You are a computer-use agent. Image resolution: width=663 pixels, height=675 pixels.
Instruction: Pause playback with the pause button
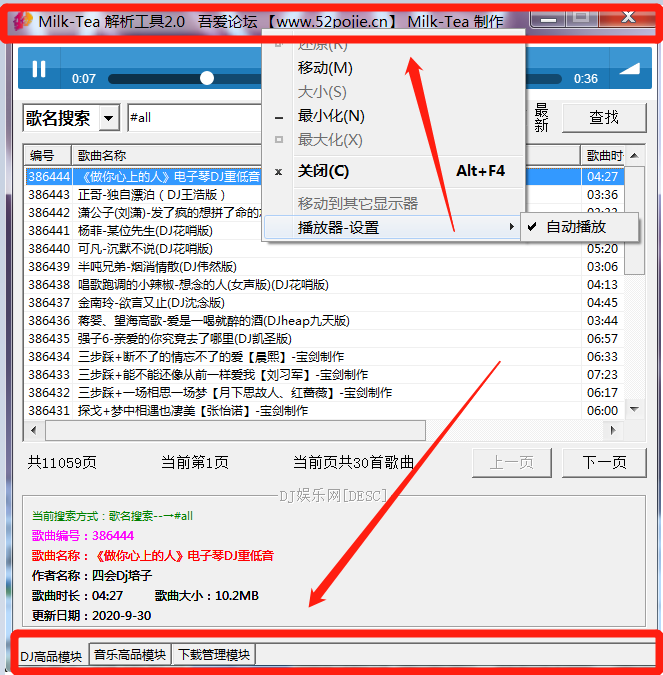point(39,69)
